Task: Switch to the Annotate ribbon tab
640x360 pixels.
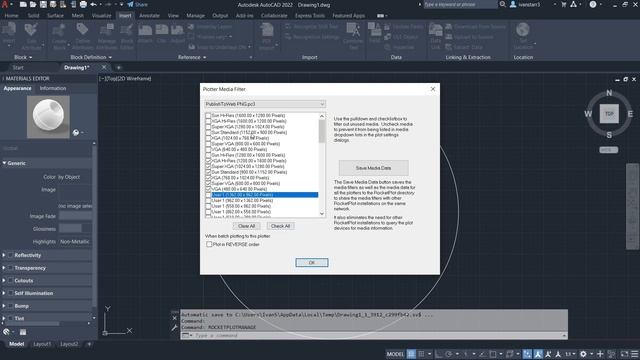Action: click(x=149, y=16)
